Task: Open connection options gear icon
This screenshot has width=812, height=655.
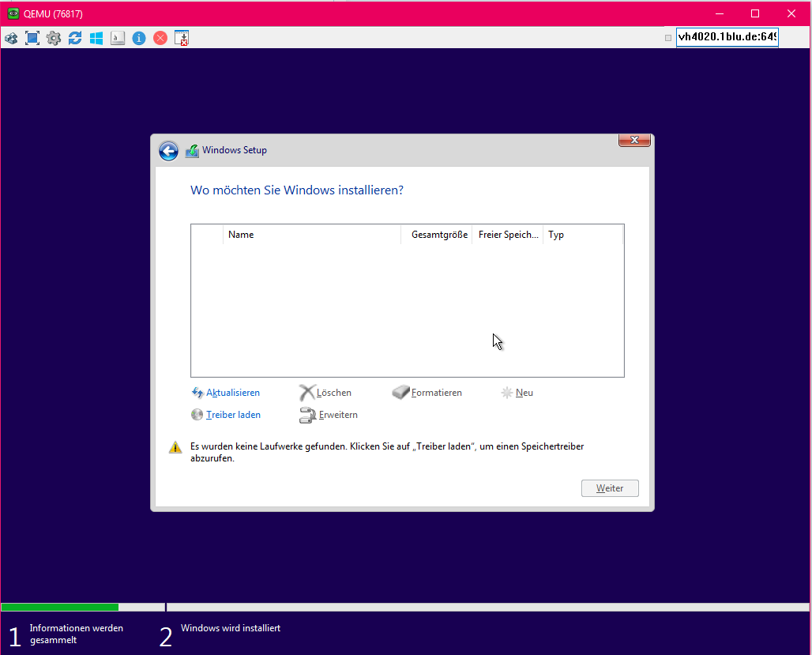Action: click(x=54, y=39)
